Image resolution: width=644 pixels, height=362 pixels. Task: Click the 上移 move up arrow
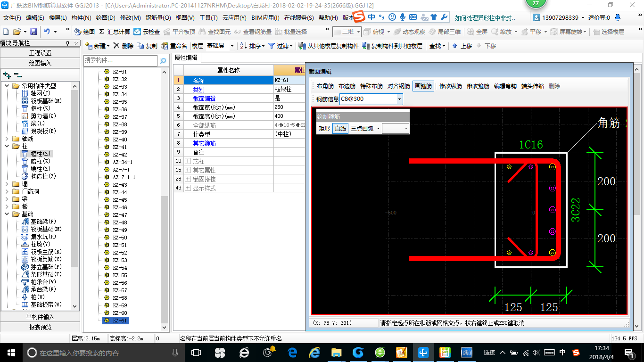click(x=462, y=46)
